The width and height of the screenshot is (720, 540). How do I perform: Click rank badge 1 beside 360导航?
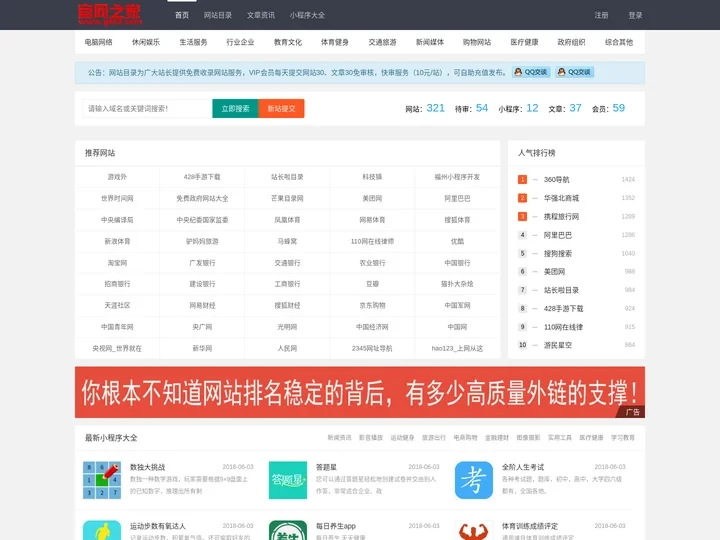[x=522, y=180]
